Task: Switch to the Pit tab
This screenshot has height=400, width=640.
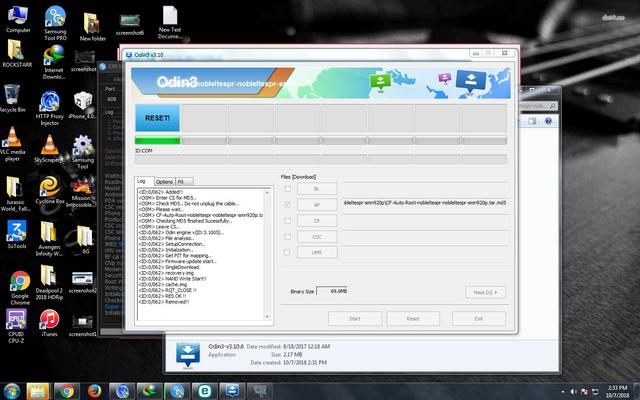Action: (x=183, y=182)
